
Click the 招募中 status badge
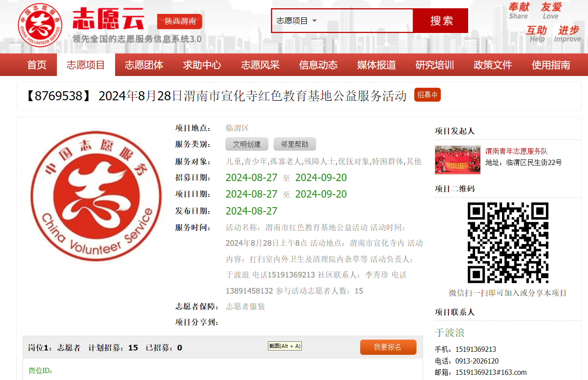(x=427, y=95)
